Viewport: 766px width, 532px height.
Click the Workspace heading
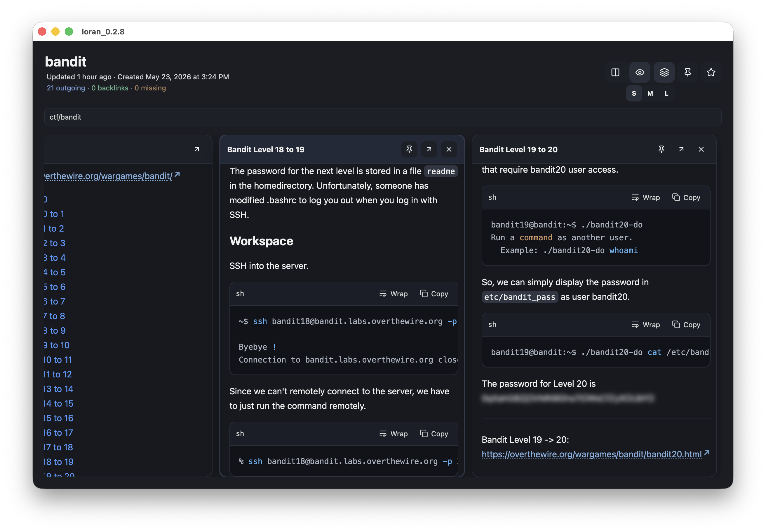tap(261, 241)
